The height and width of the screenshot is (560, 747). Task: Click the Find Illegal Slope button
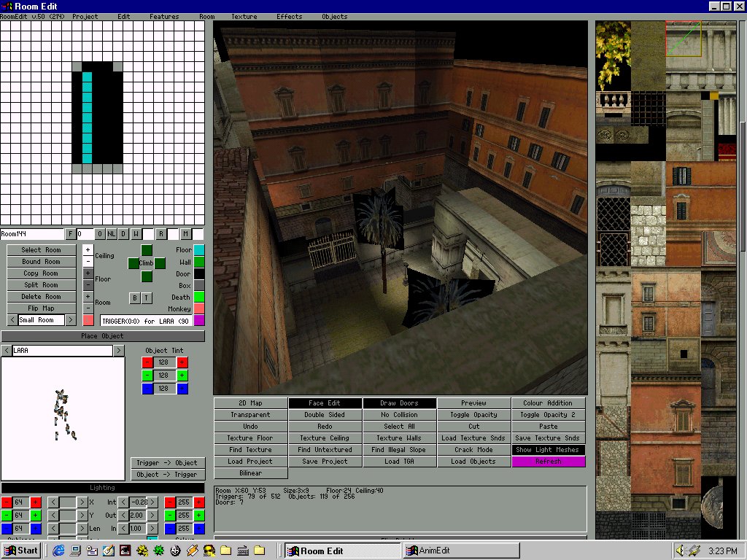[x=399, y=449]
